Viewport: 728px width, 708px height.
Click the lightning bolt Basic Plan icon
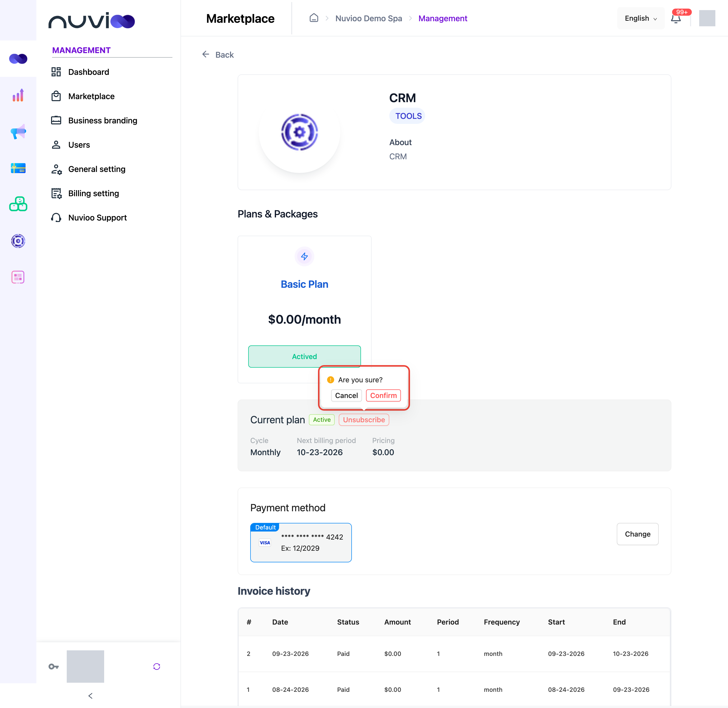(x=304, y=256)
